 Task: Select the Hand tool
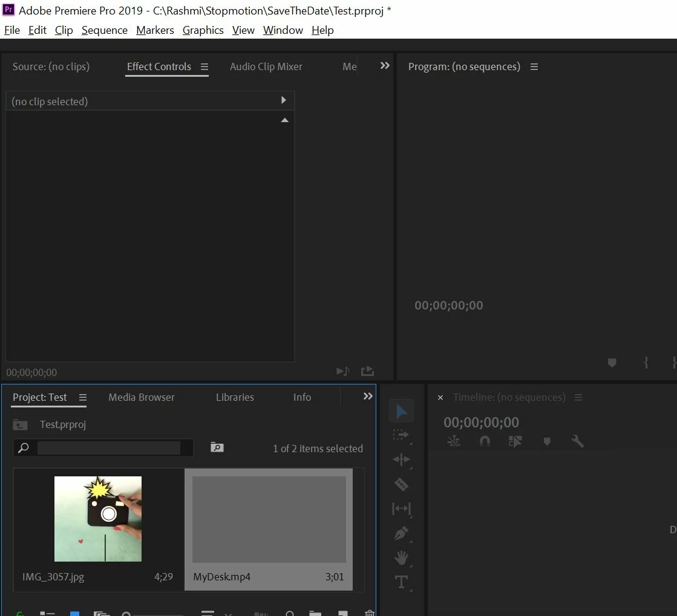[401, 558]
